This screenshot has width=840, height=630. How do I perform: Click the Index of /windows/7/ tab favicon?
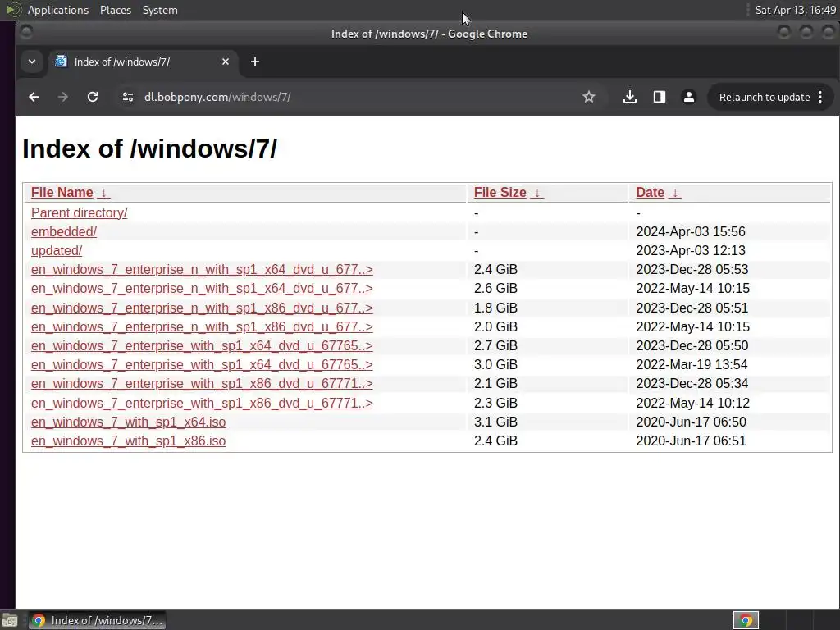61,62
